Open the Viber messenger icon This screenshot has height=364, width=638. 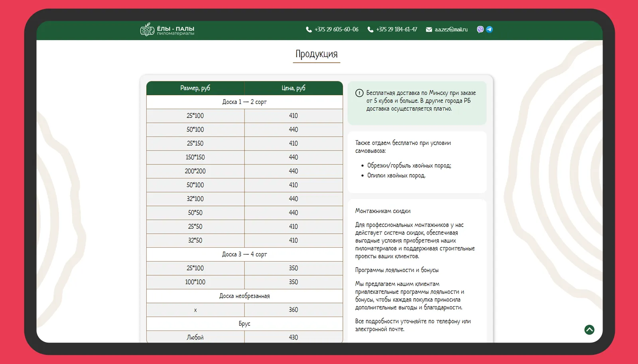click(480, 29)
